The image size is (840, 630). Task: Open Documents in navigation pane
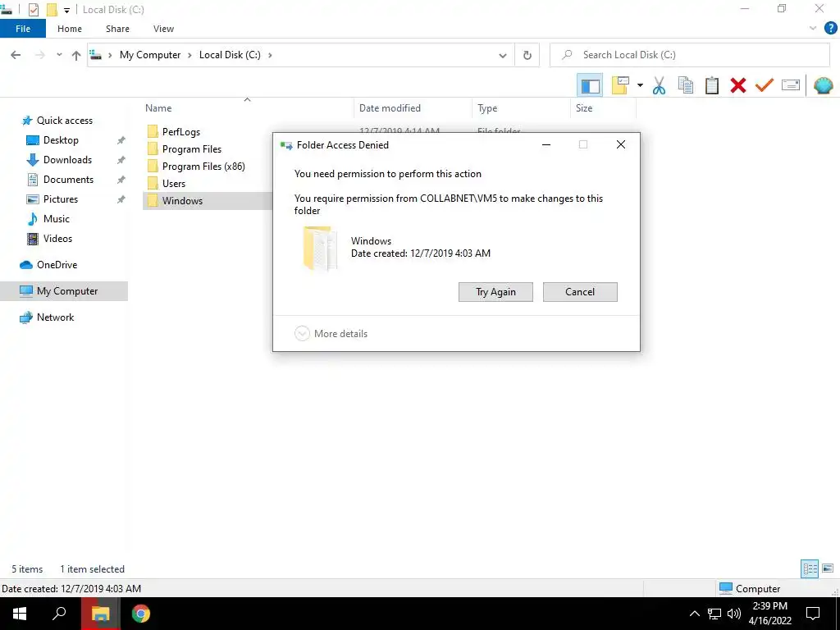coord(68,180)
